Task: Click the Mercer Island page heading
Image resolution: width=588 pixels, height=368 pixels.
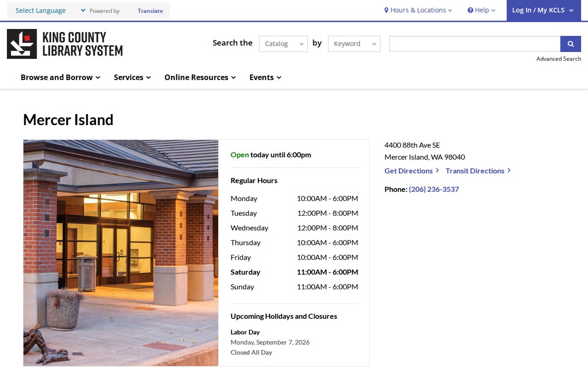Action: click(x=68, y=120)
